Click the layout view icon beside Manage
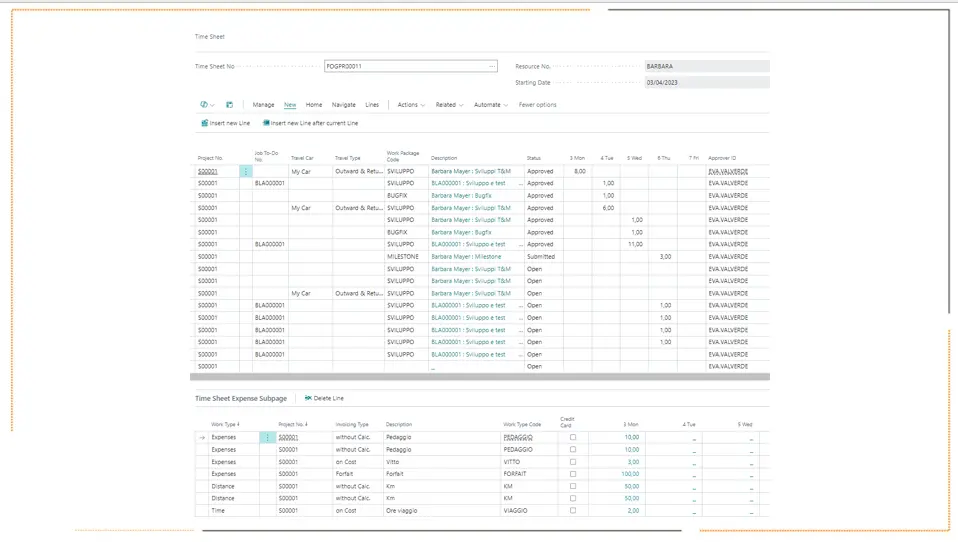 click(x=229, y=104)
